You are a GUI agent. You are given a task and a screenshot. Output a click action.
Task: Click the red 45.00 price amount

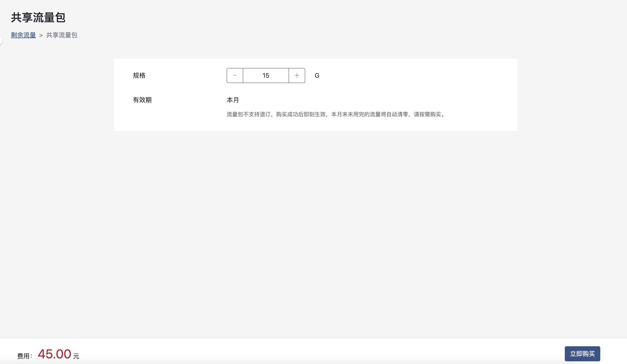55,354
